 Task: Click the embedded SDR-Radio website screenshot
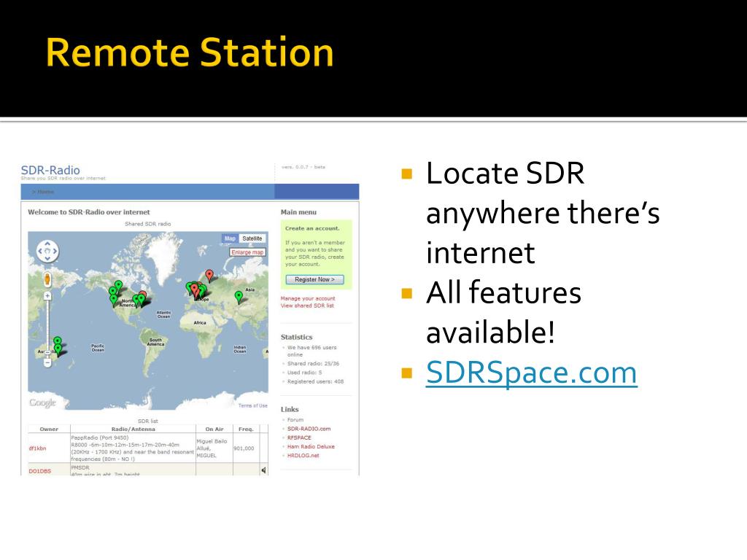click(x=190, y=319)
